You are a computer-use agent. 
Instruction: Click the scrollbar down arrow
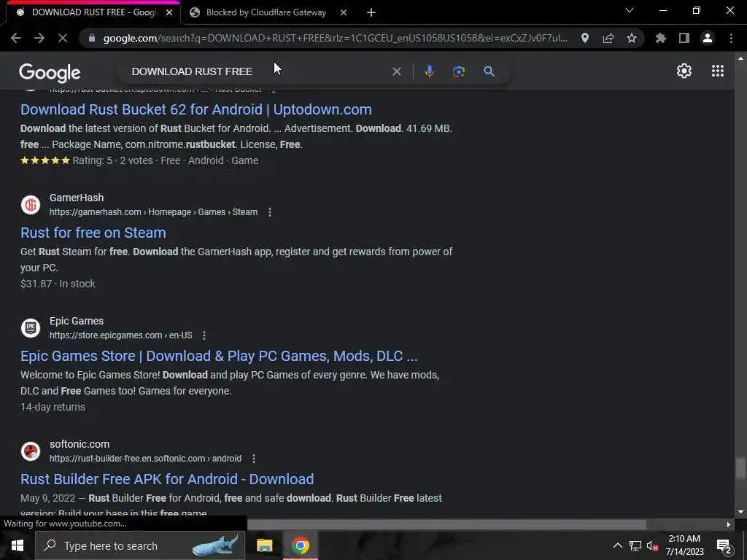[x=740, y=512]
